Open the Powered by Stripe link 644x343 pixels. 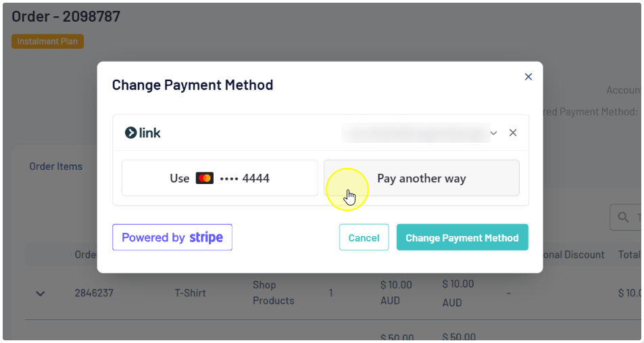172,237
